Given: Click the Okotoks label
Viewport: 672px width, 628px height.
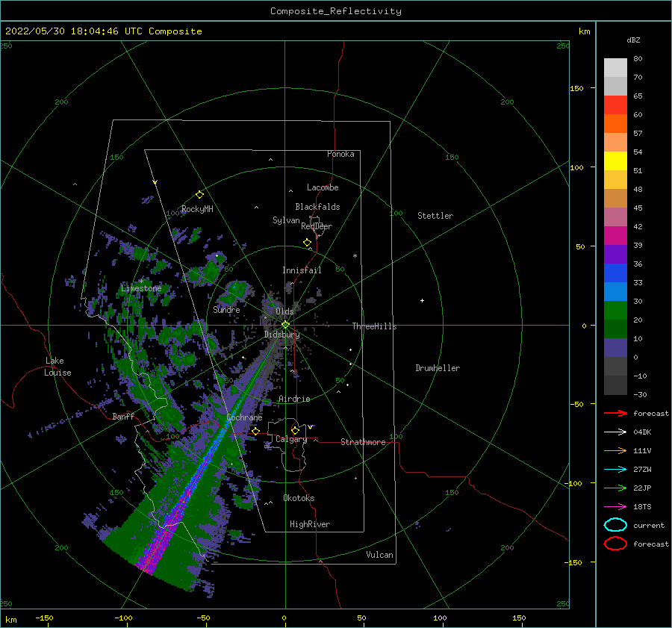Looking at the screenshot, I should [299, 498].
